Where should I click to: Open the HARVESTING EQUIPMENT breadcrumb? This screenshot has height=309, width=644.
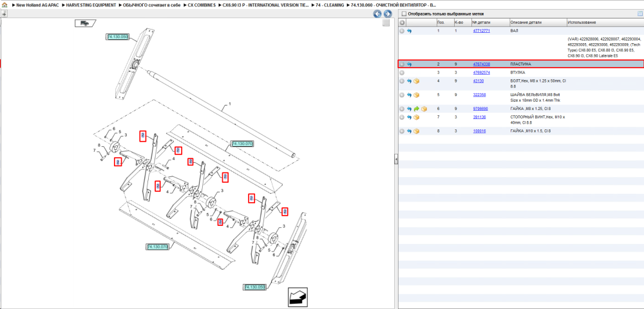point(91,5)
